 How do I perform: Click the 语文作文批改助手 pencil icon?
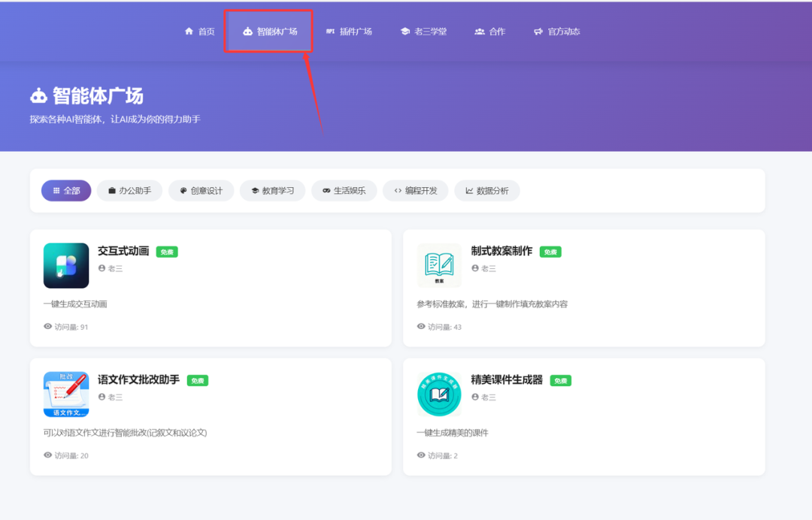coord(65,394)
